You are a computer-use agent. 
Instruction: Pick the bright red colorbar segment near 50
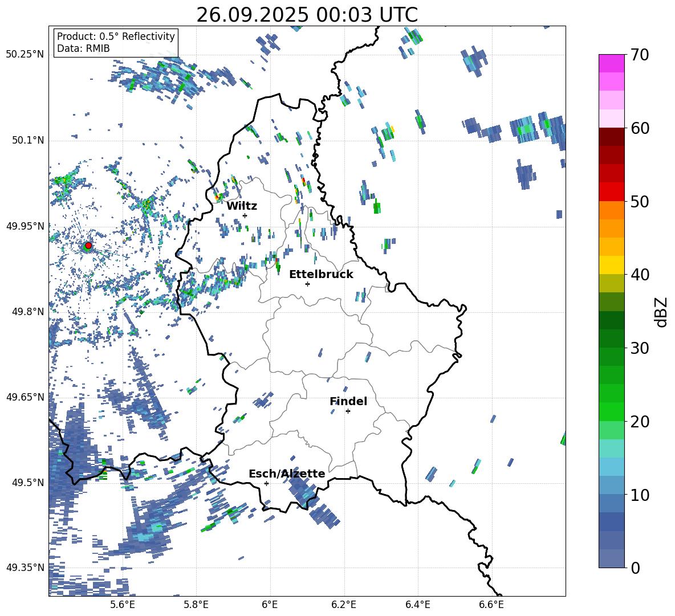pos(612,191)
